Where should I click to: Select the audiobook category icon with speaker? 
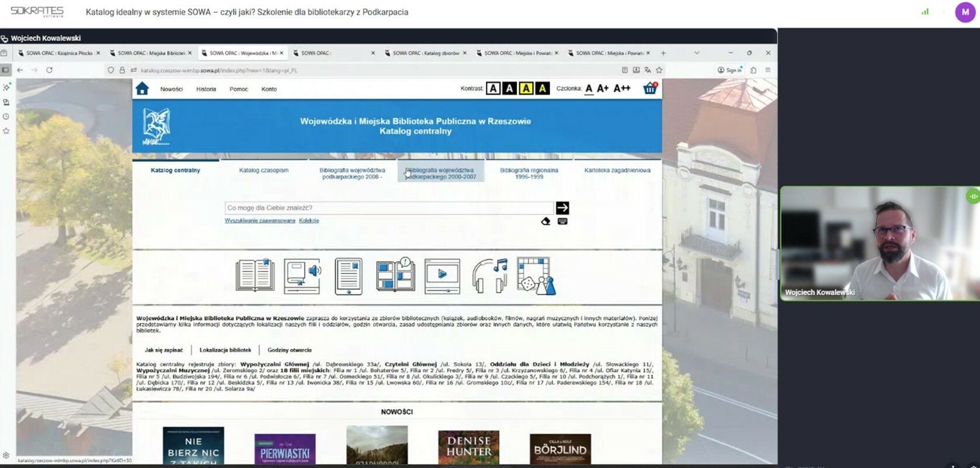(302, 275)
